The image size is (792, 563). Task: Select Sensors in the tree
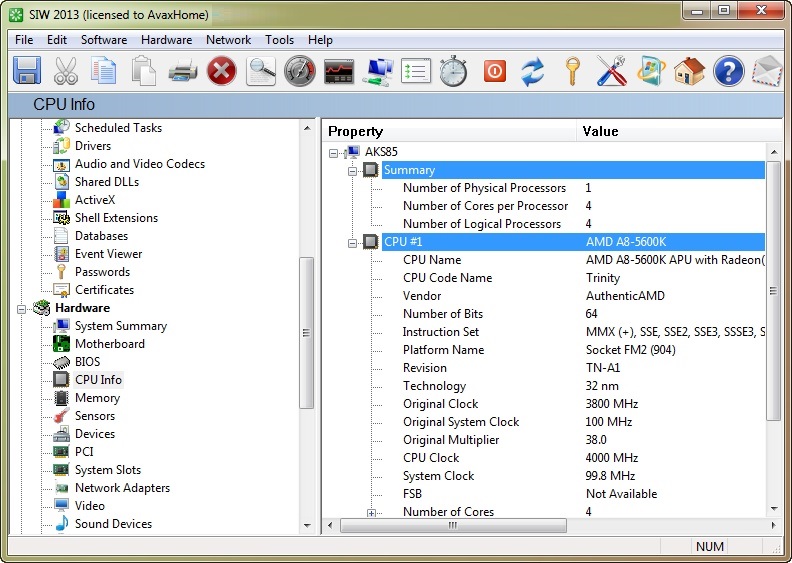coord(95,416)
